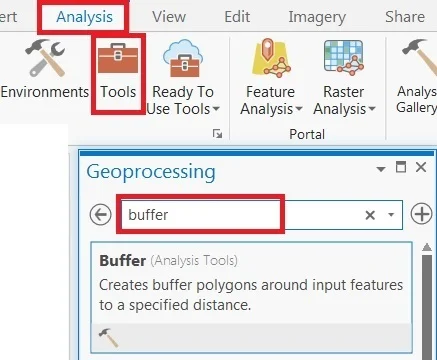The width and height of the screenshot is (437, 360).
Task: Open the View ribbon tab
Action: coord(169,17)
